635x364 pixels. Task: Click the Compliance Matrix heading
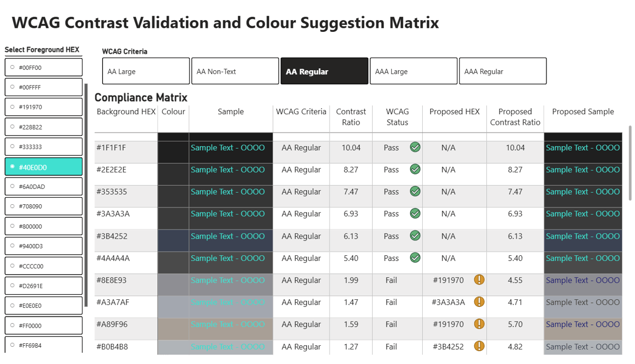(141, 98)
